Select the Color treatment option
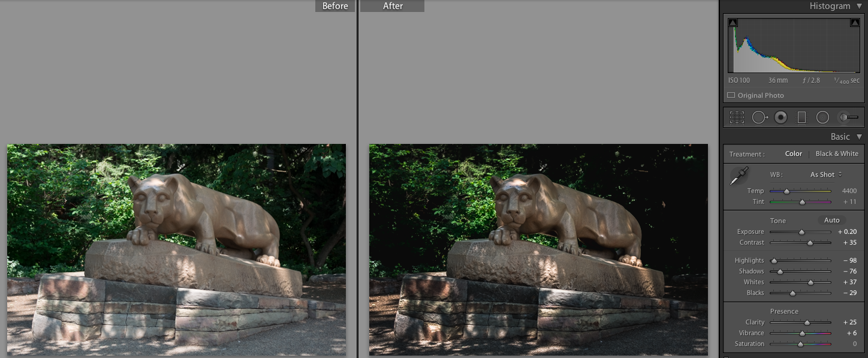 [793, 154]
